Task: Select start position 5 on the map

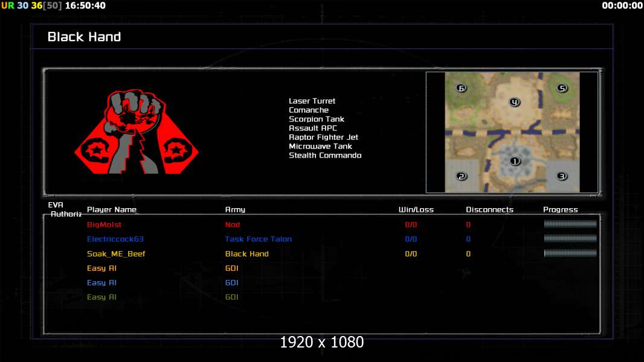Action: 562,88
